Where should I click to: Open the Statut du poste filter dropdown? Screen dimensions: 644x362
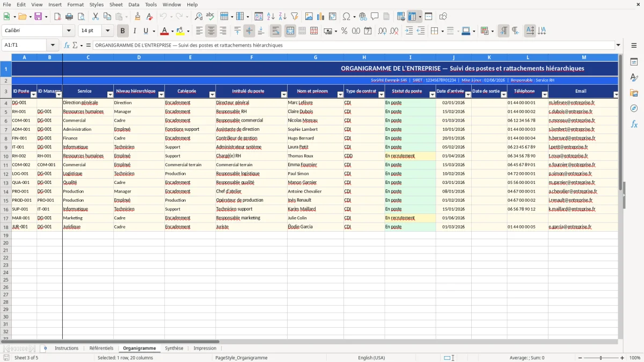click(x=433, y=95)
